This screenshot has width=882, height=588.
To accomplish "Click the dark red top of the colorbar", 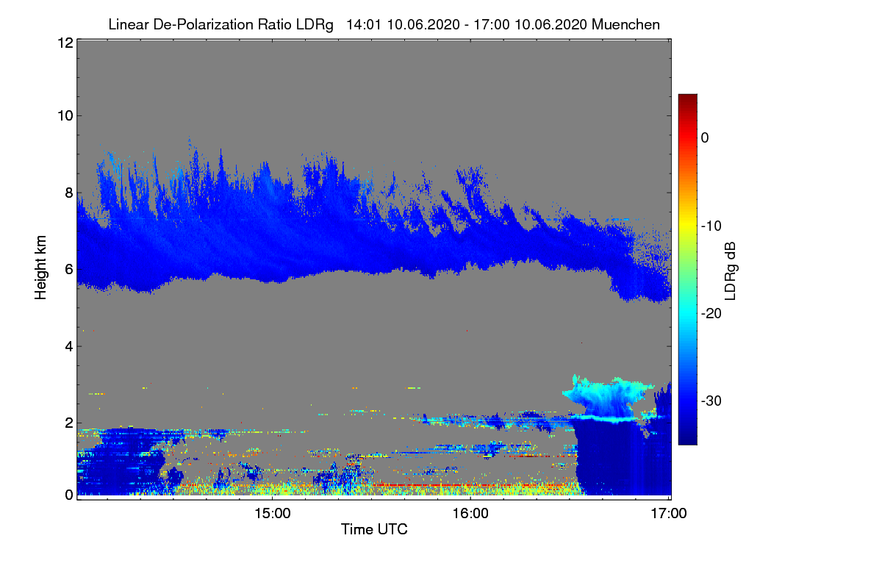I will (x=687, y=99).
